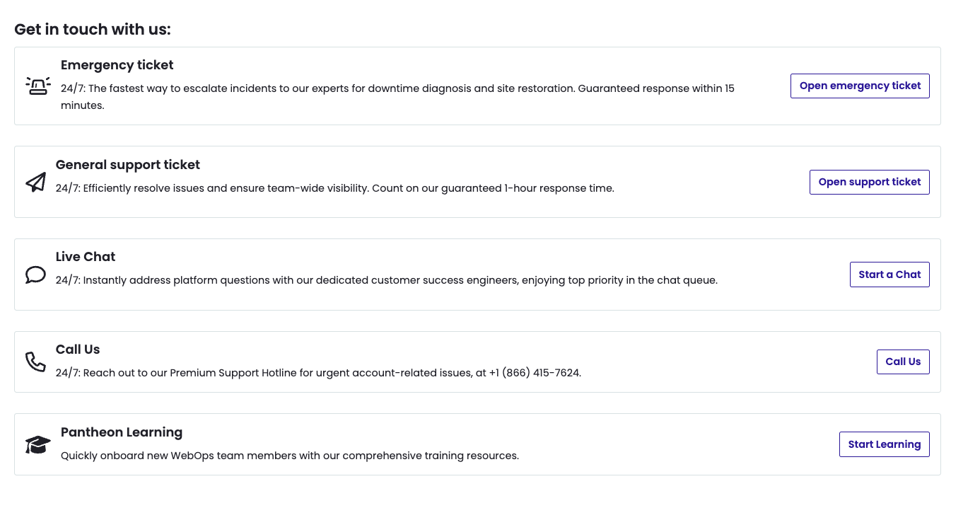Select the speech bubble icon next to Live Chat
The image size is (980, 508).
coord(35,275)
